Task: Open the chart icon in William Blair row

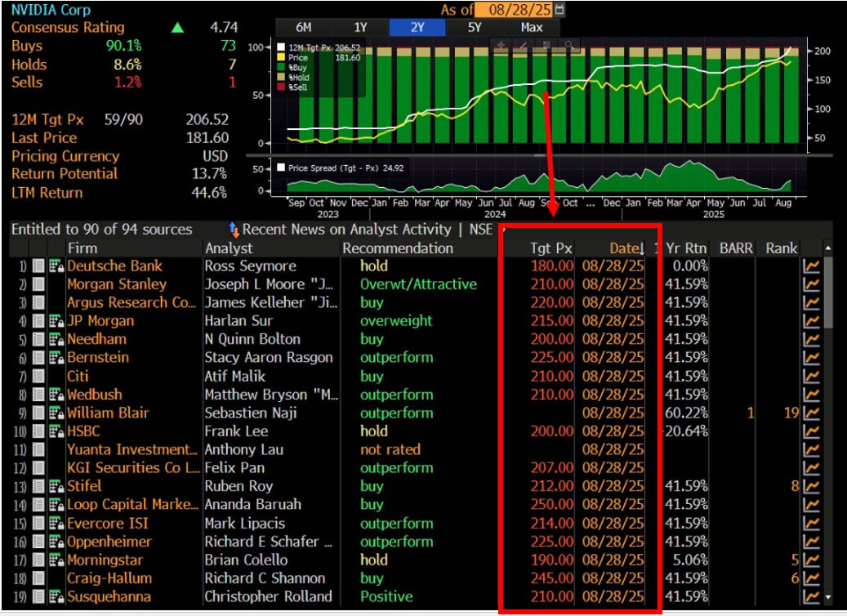Action: tap(811, 413)
